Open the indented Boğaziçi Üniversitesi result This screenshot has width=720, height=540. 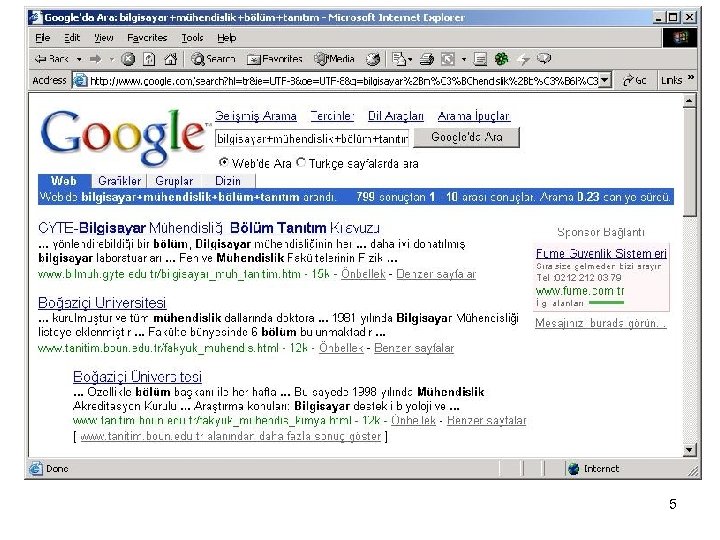(137, 377)
